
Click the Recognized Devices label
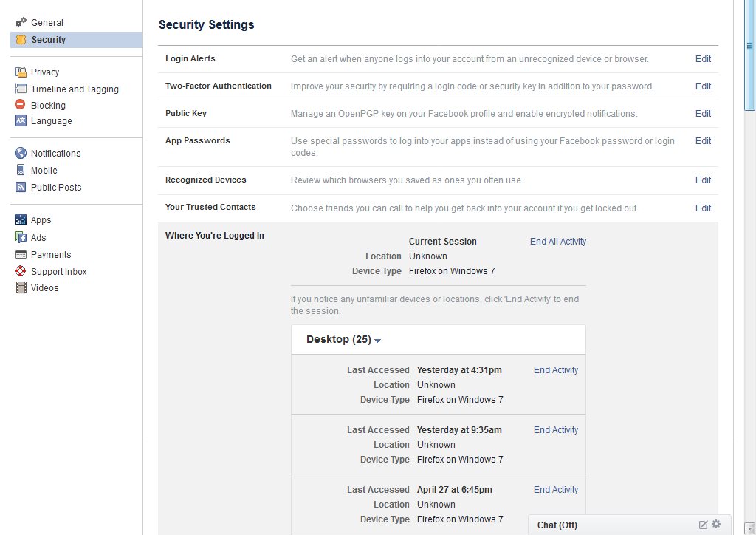(x=205, y=180)
